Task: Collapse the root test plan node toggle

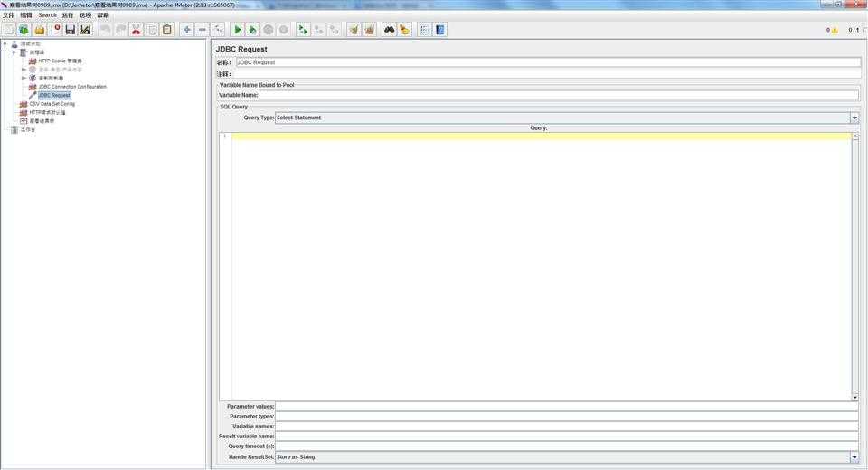Action: tap(5, 43)
